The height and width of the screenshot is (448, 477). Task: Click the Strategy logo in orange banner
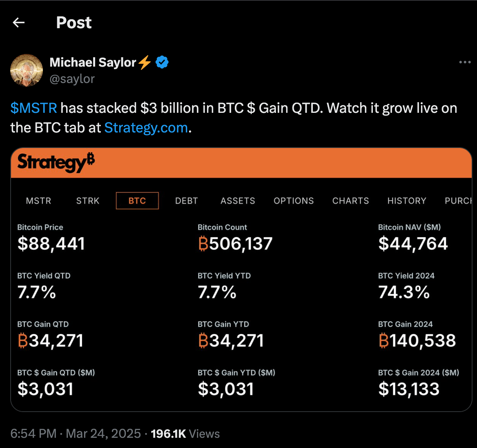coord(56,163)
